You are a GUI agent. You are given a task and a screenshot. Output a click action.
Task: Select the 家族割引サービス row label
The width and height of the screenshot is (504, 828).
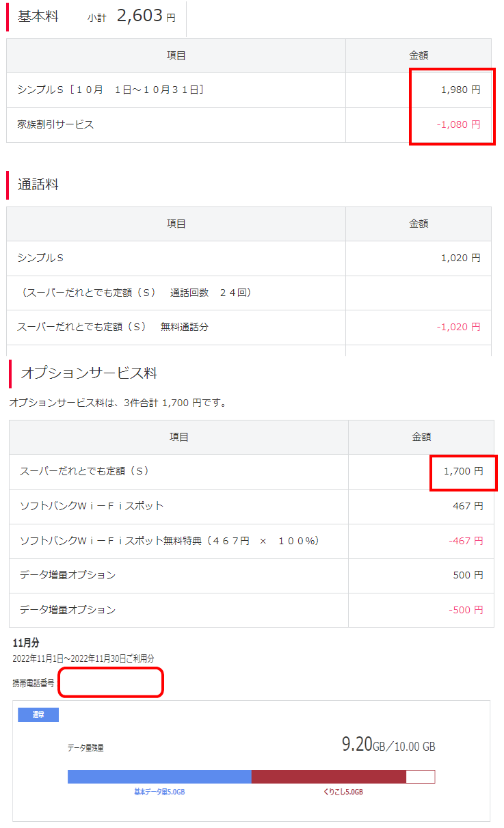pos(55,124)
